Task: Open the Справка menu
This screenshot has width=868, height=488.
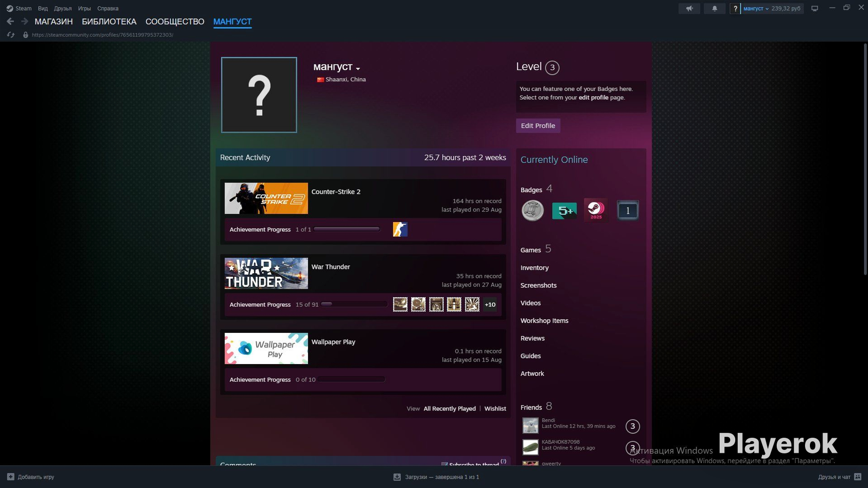Action: click(x=108, y=8)
